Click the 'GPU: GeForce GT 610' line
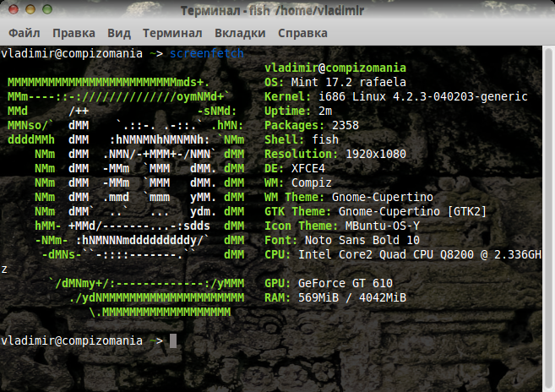Screen dimensions: 555x392 point(329,283)
